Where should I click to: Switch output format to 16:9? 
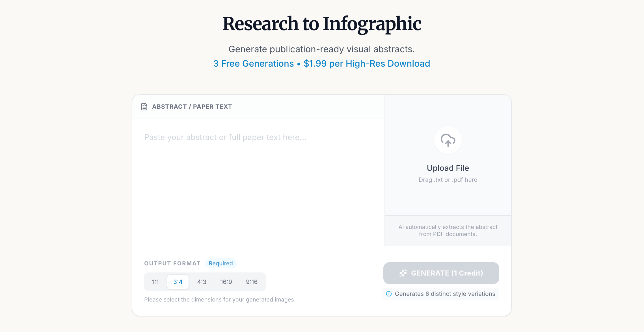click(x=226, y=282)
